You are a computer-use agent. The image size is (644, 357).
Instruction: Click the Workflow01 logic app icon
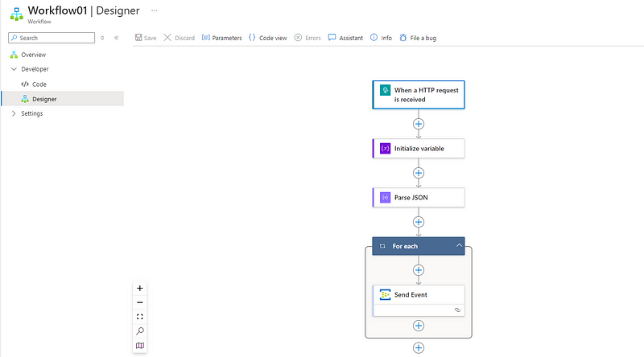coord(16,14)
